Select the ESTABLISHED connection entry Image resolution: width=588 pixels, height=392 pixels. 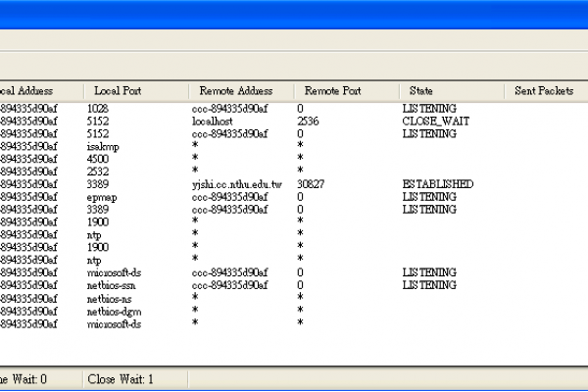coord(438,184)
